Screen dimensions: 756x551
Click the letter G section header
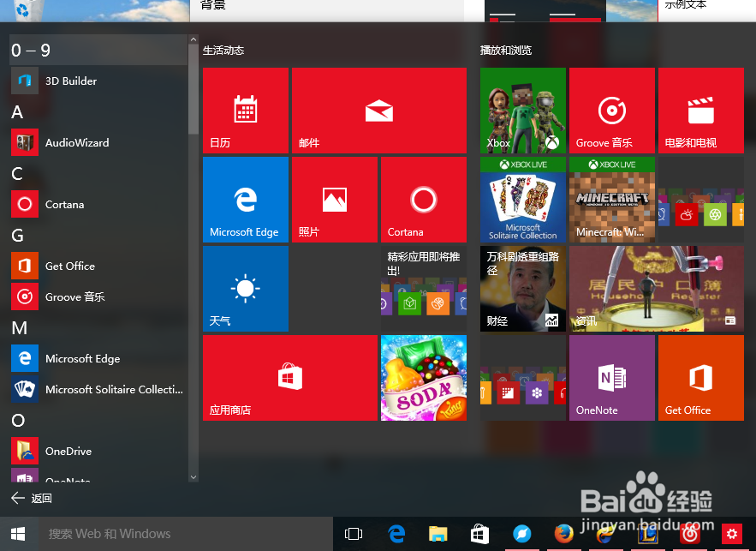pyautogui.click(x=17, y=236)
